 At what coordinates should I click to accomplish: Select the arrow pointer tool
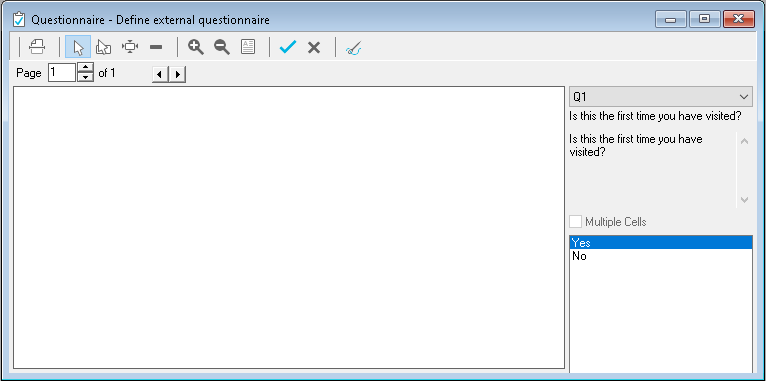pos(78,47)
